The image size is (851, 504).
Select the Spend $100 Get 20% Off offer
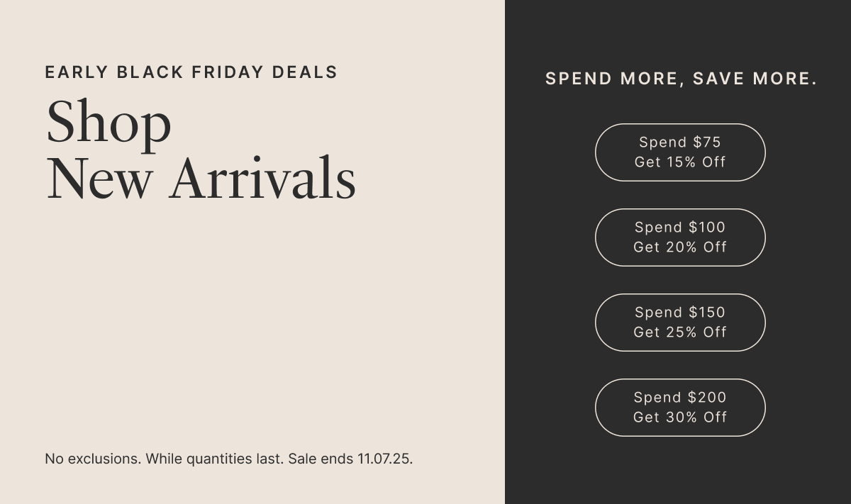pos(680,237)
